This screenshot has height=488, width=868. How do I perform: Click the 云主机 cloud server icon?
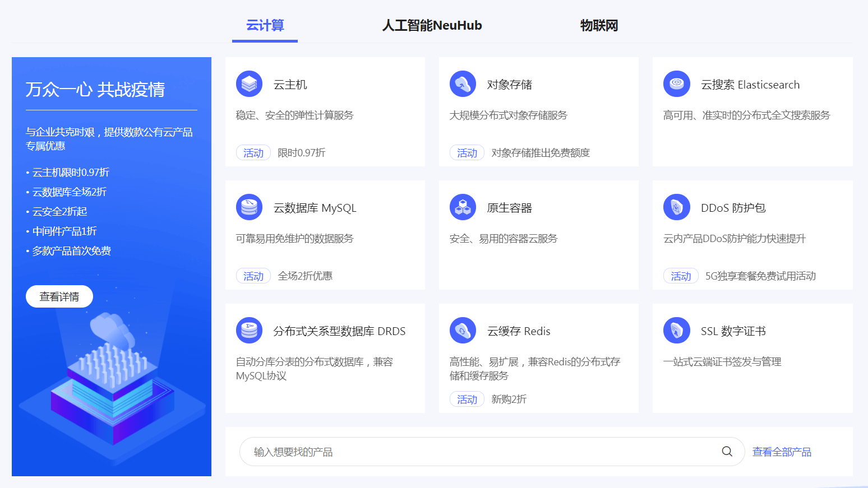coord(249,84)
